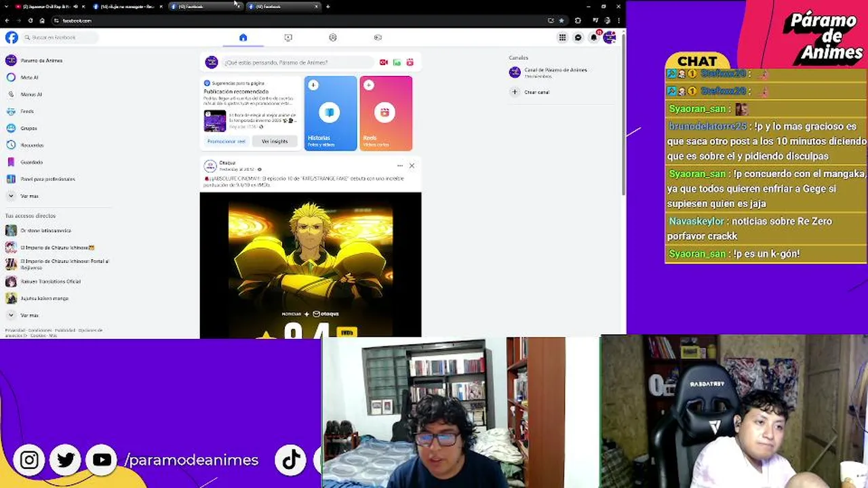The width and height of the screenshot is (868, 488).
Task: Open the tab search dropdown arrow
Action: point(6,6)
